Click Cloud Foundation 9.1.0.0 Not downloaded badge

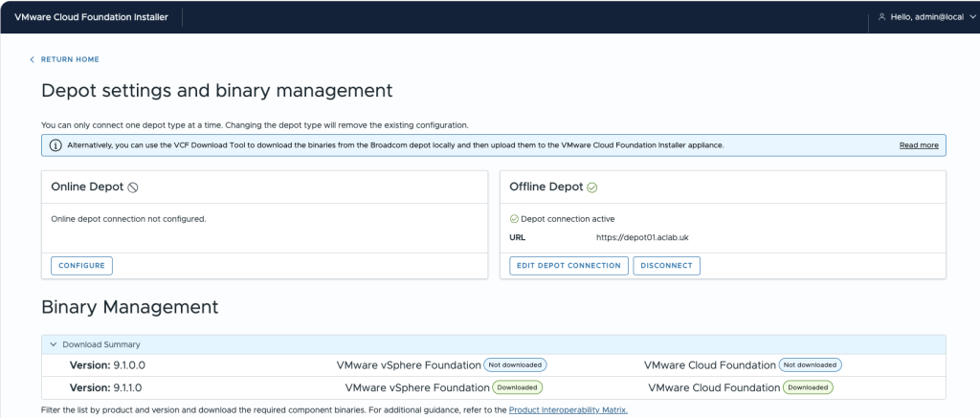pyautogui.click(x=810, y=364)
